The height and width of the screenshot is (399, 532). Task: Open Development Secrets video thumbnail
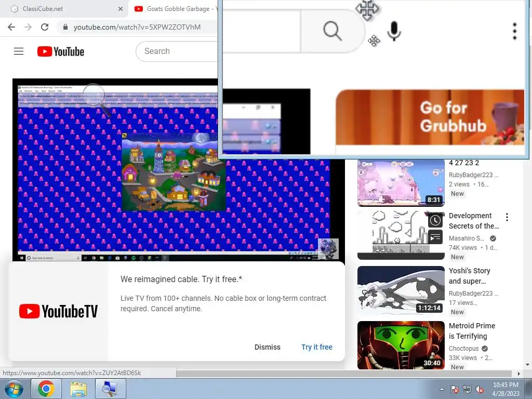401,235
